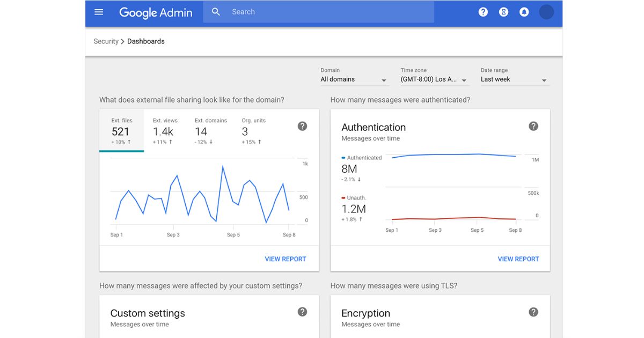644x338 pixels.
Task: Switch to the Ext. views tab
Action: 165,131
